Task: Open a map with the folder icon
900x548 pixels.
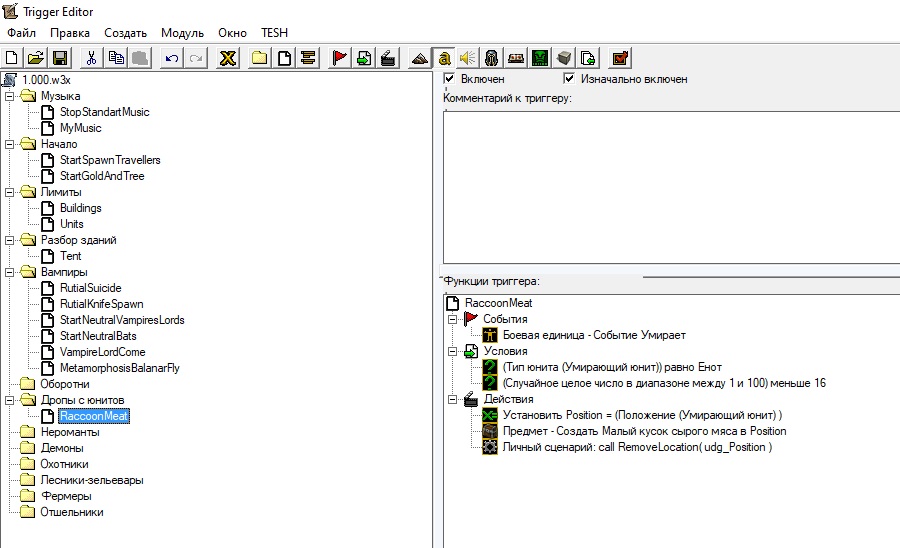Action: [x=36, y=58]
